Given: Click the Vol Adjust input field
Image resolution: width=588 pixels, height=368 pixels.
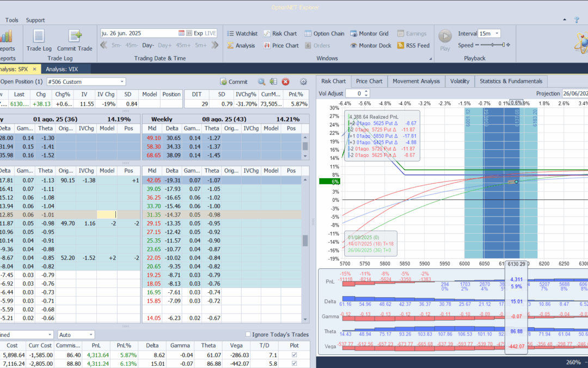Looking at the screenshot, I should [355, 94].
